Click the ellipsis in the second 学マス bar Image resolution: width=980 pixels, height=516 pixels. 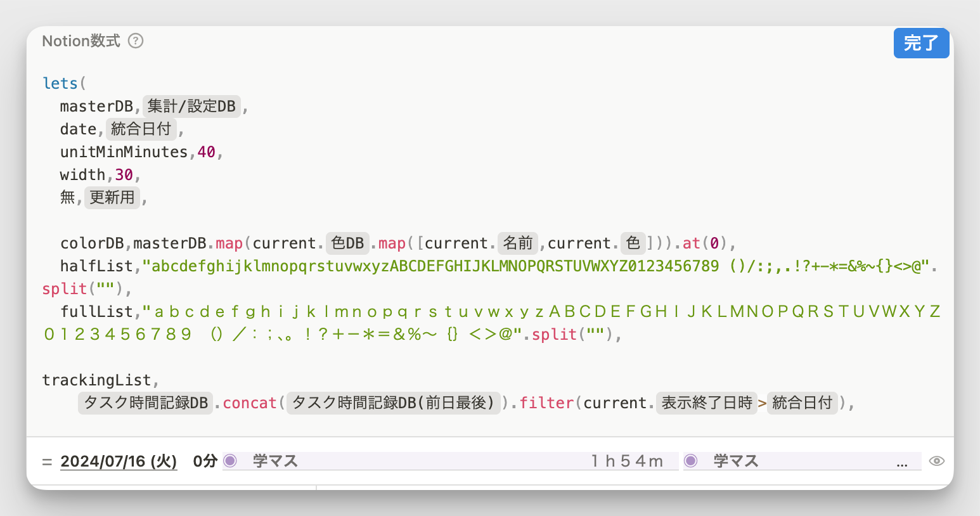click(902, 463)
